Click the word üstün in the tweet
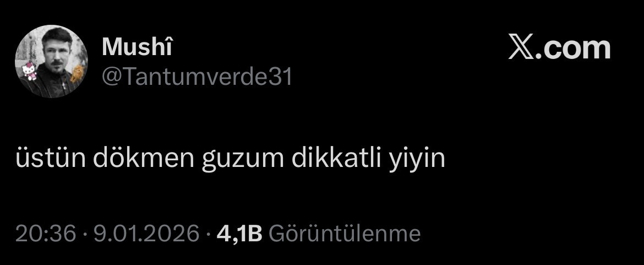This screenshot has width=644, height=265. click(x=51, y=159)
